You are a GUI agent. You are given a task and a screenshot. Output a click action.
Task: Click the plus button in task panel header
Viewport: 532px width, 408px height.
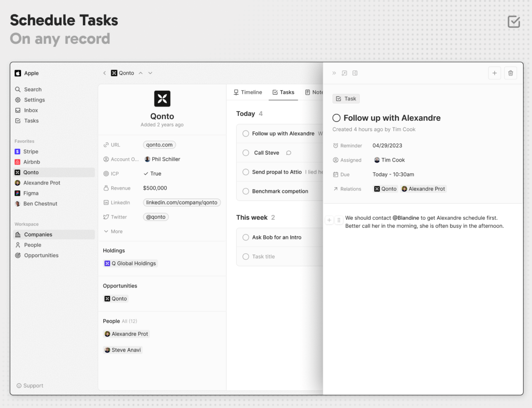495,73
